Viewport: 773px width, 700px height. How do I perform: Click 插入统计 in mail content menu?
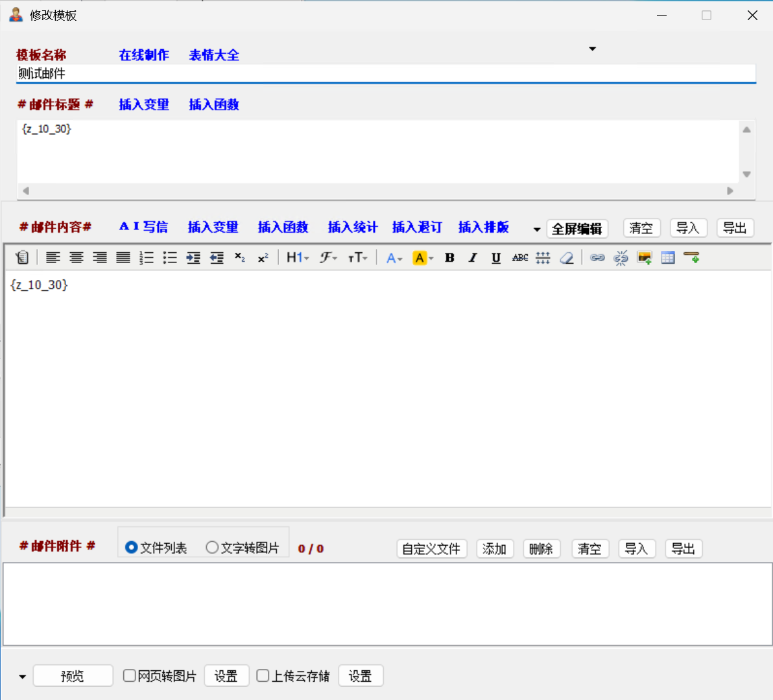tap(352, 227)
